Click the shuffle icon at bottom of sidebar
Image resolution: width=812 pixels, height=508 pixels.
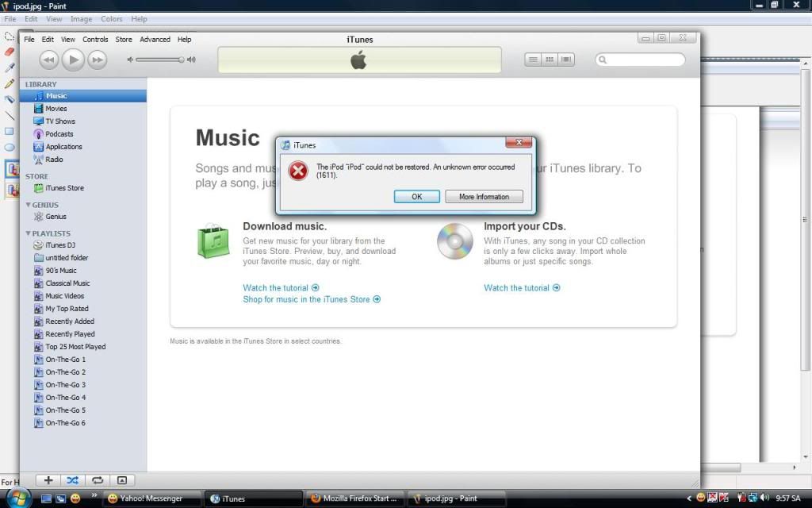click(72, 480)
